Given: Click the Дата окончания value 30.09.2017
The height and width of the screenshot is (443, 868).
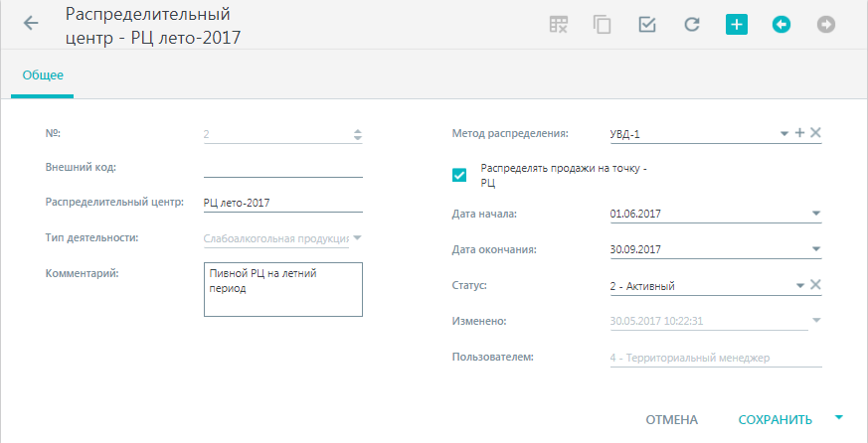Looking at the screenshot, I should click(635, 249).
